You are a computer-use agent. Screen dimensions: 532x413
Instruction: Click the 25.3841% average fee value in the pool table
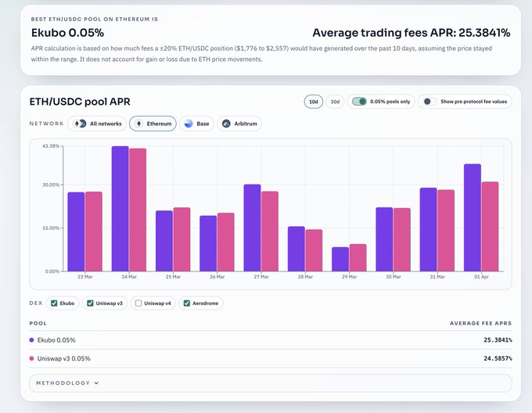(x=498, y=339)
